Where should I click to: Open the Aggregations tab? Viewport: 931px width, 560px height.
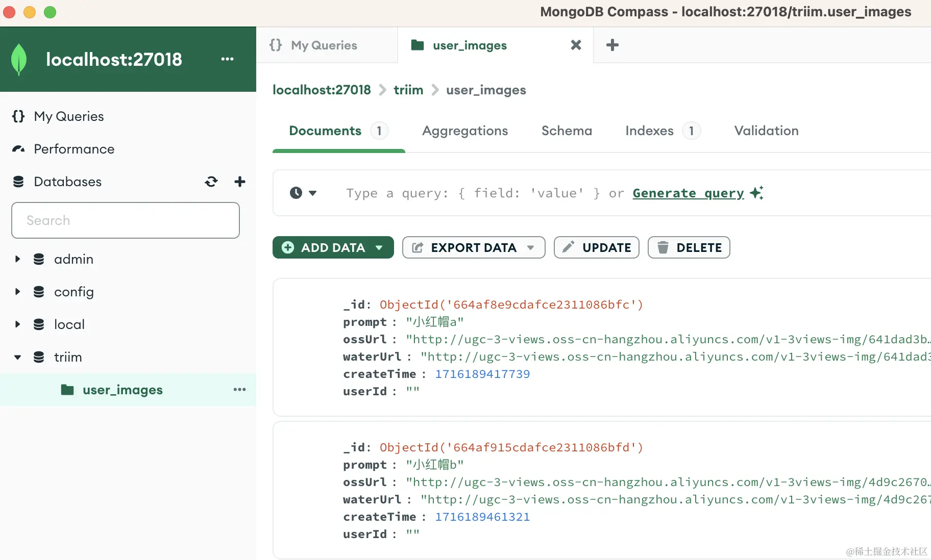tap(465, 131)
